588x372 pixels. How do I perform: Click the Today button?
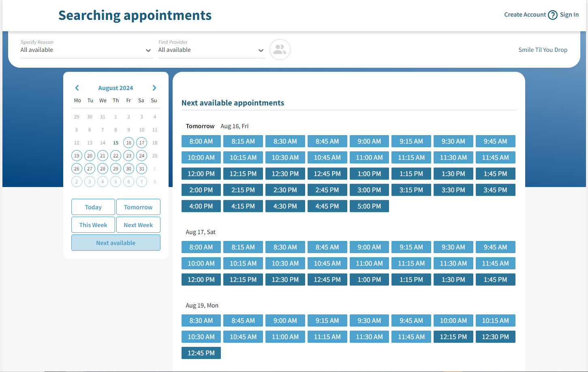tap(93, 207)
